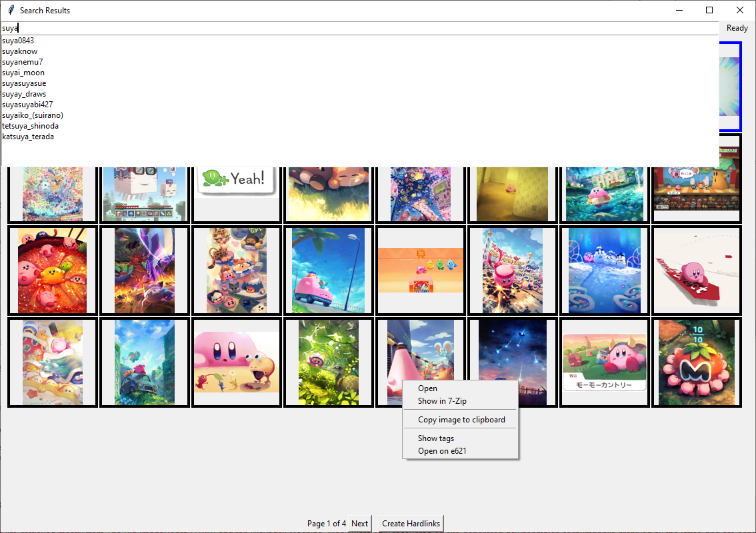Open the Wii cow Kirby game cover thumbnail

pos(605,362)
